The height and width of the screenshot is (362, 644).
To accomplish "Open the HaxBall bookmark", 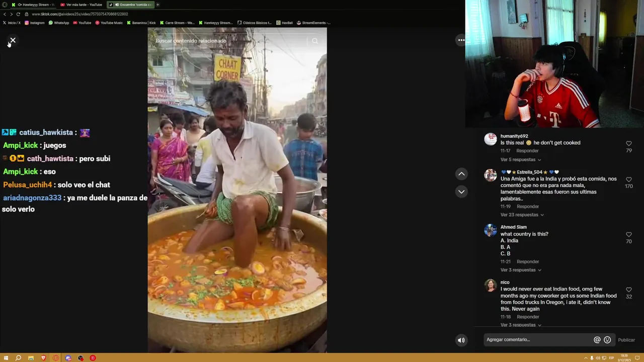I will pyautogui.click(x=284, y=23).
